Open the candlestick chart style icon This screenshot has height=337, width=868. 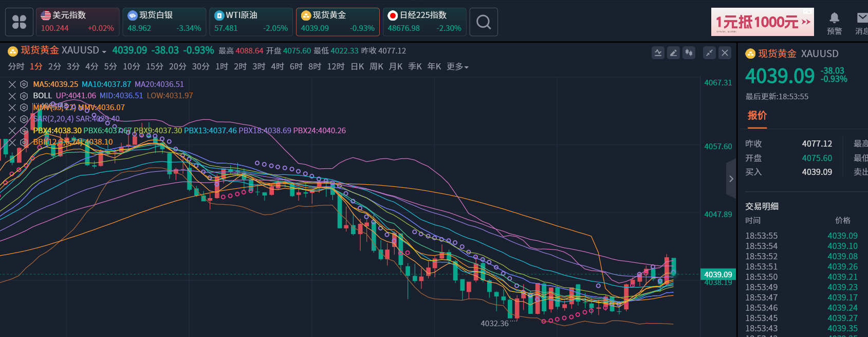689,52
